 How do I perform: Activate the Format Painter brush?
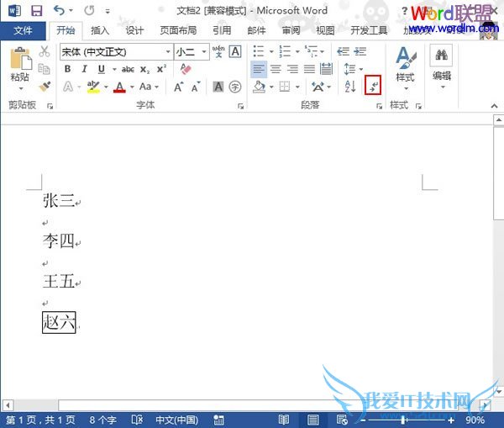[x=45, y=87]
